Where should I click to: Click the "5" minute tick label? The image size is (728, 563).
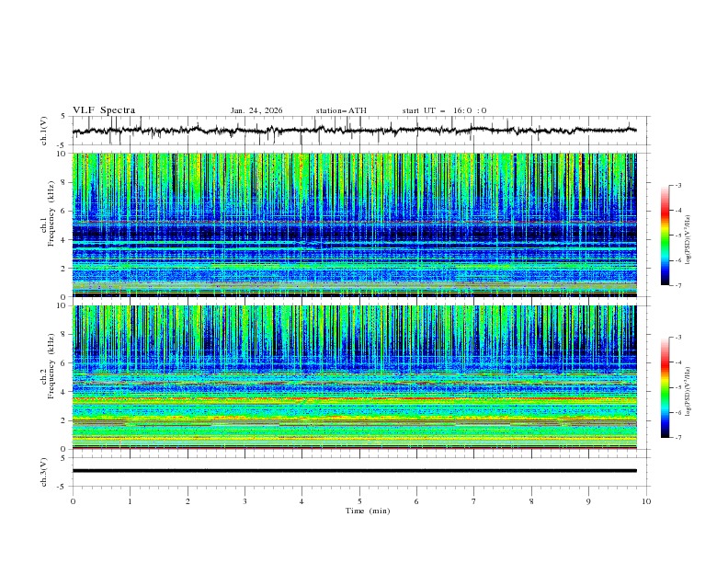(x=359, y=501)
